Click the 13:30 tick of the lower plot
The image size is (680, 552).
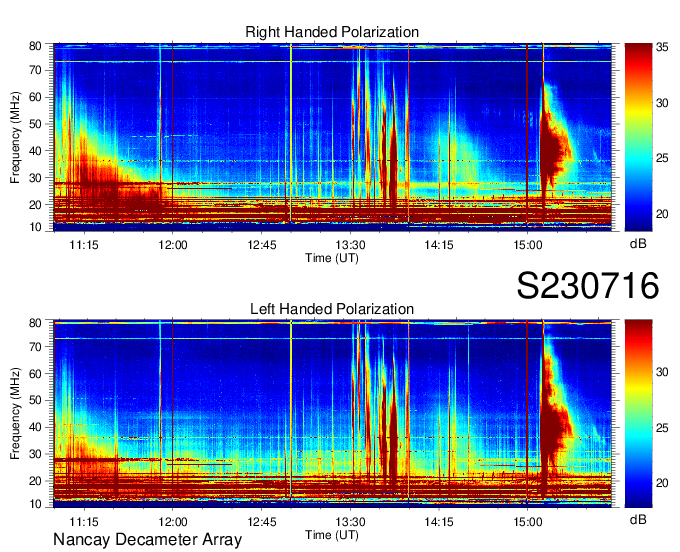[x=350, y=522]
